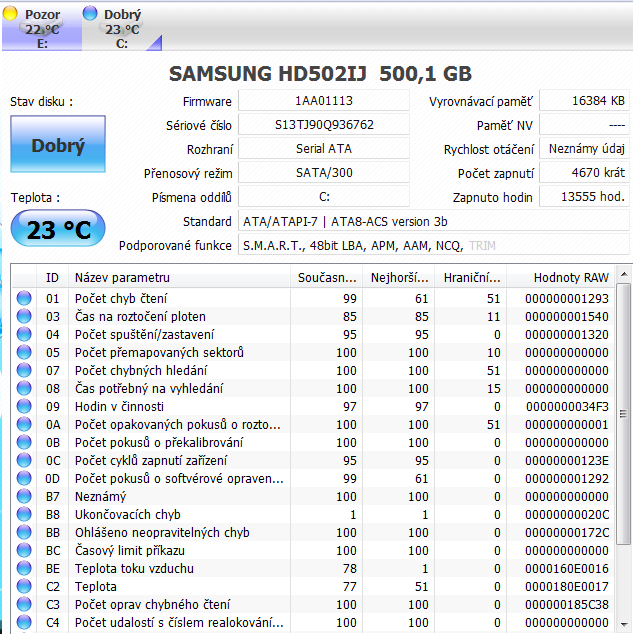Click RAW value 000000185C38
The height and width of the screenshot is (634, 633).
(567, 604)
